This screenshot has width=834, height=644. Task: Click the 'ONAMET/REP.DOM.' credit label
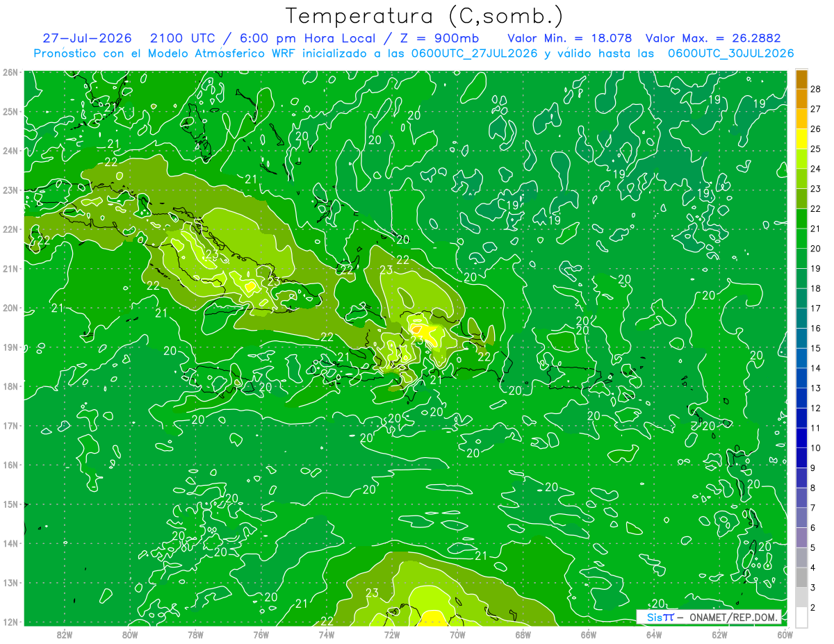(734, 617)
